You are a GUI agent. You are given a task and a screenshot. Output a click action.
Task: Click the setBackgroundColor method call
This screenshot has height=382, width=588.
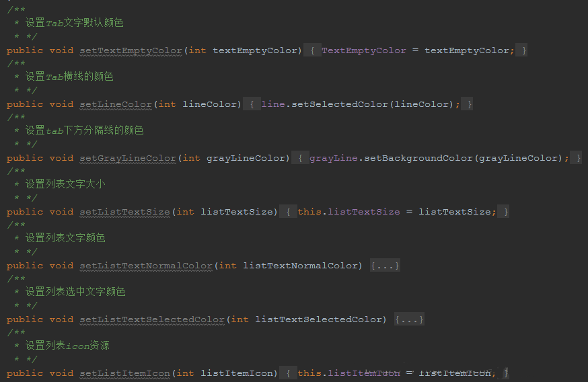418,158
